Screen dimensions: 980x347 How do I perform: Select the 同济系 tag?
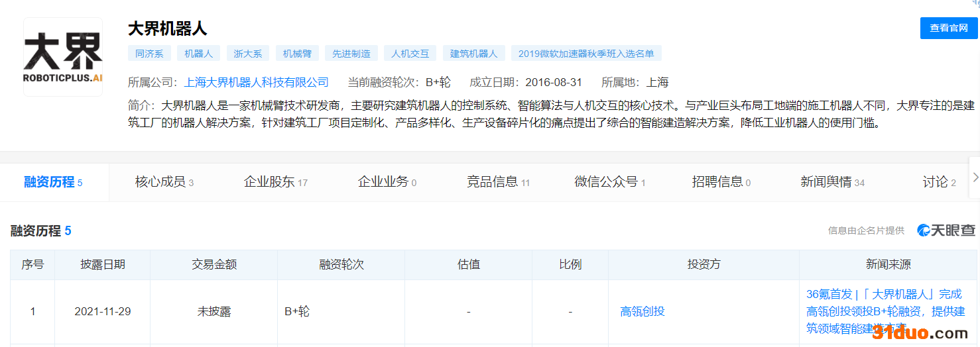pos(149,54)
